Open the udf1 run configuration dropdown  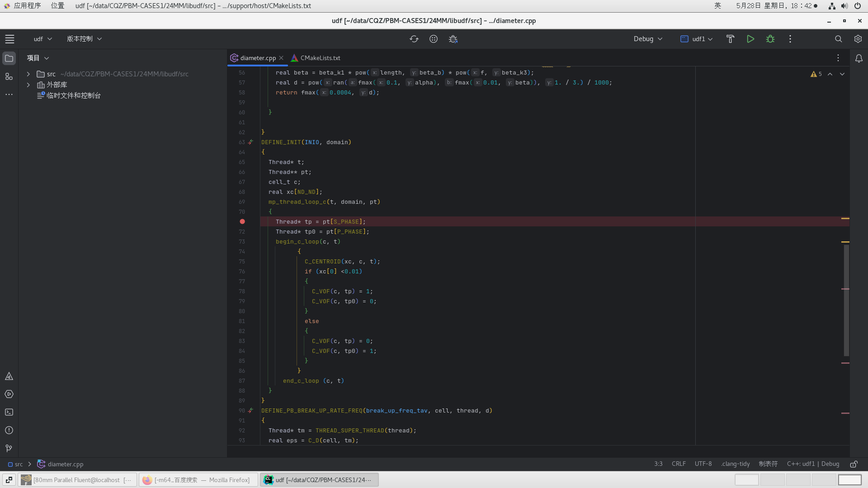696,39
